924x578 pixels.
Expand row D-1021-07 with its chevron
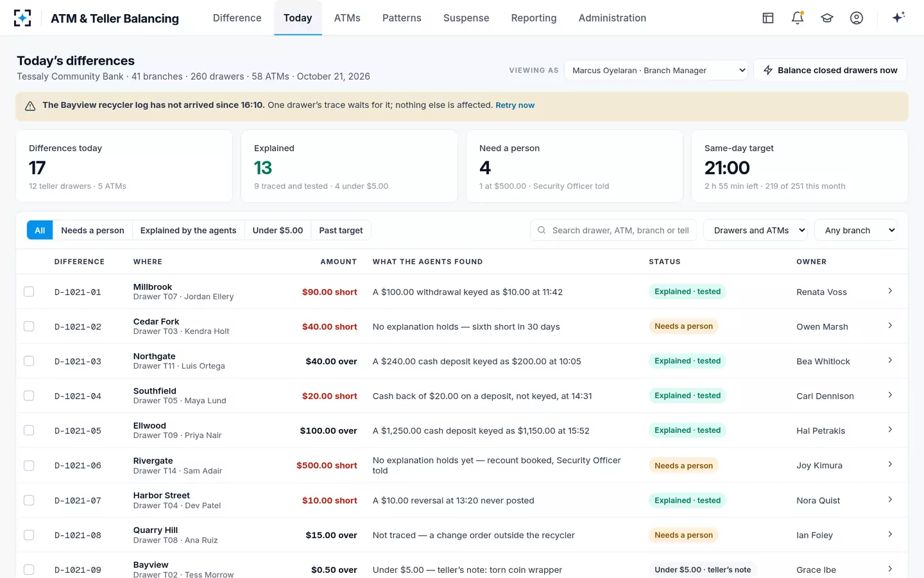tap(890, 500)
